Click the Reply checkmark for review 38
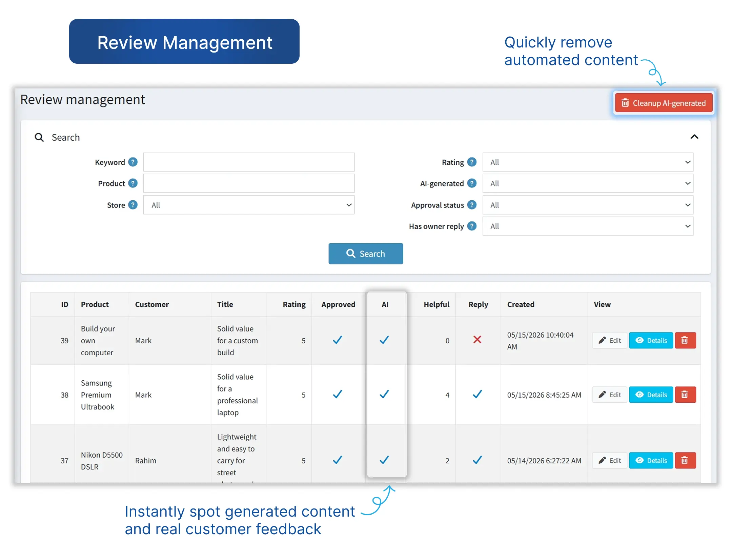This screenshot has width=732, height=560. point(477,394)
